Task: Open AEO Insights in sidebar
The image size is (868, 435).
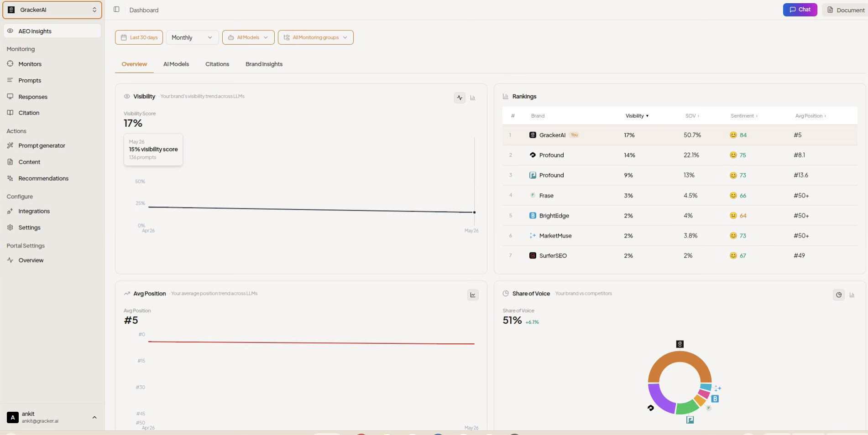Action: (52, 31)
